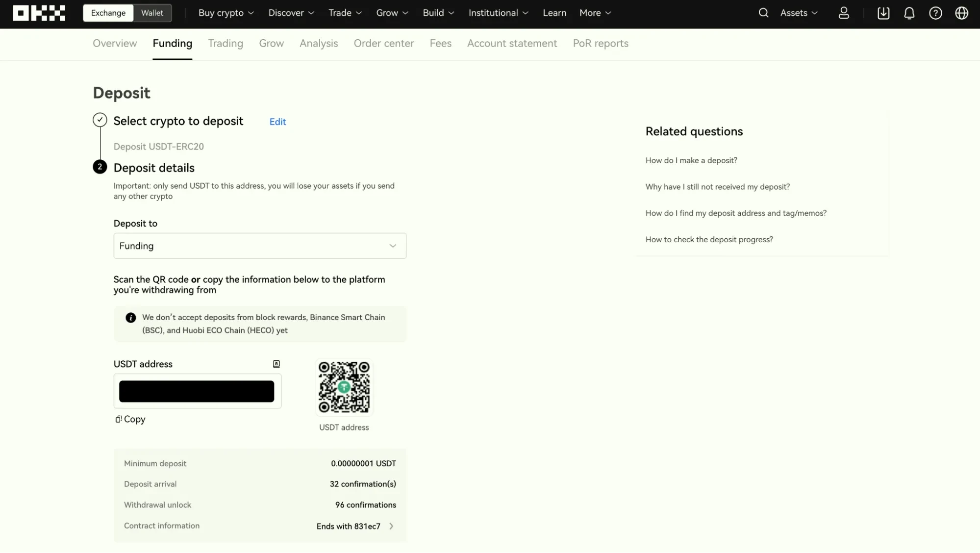Viewport: 980px width, 553px height.
Task: Expand the More menu
Action: (x=595, y=13)
